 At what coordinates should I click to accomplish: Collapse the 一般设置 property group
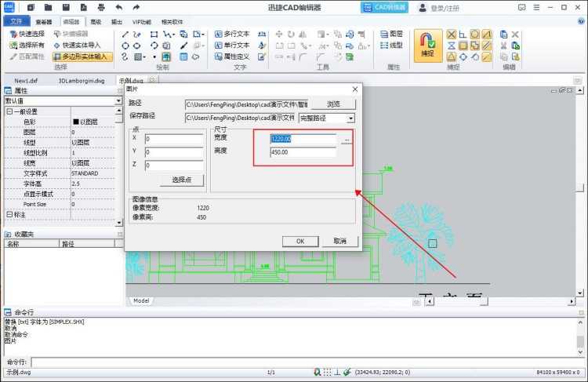9,111
